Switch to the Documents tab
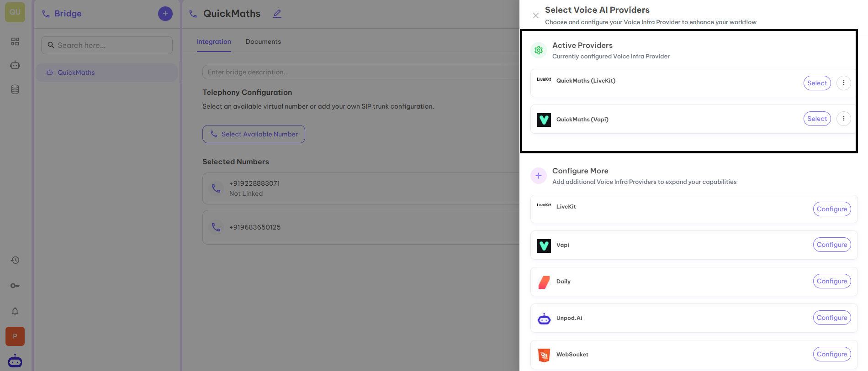Screen dimensions: 868x371 (x=263, y=42)
